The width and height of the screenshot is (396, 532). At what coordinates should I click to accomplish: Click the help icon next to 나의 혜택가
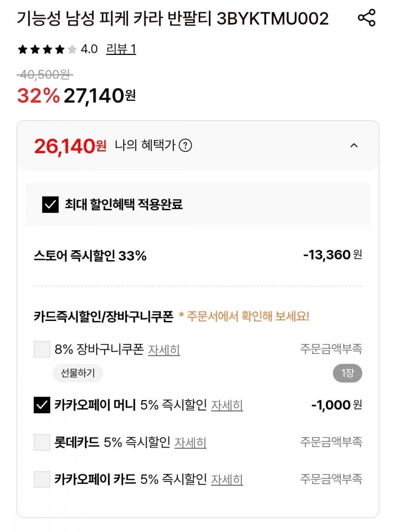186,145
